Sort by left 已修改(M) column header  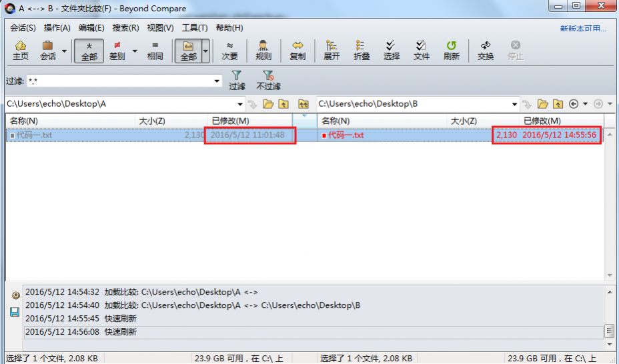coord(250,121)
